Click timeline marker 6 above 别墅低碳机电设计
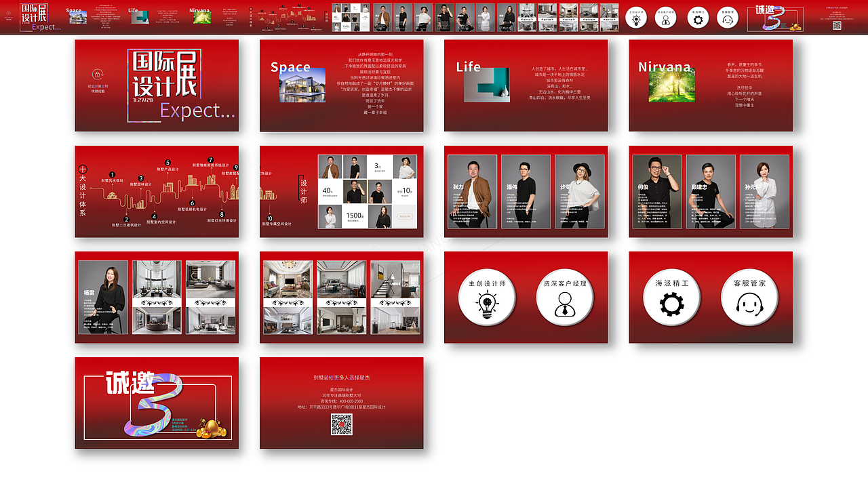The width and height of the screenshot is (868, 488). click(x=193, y=203)
